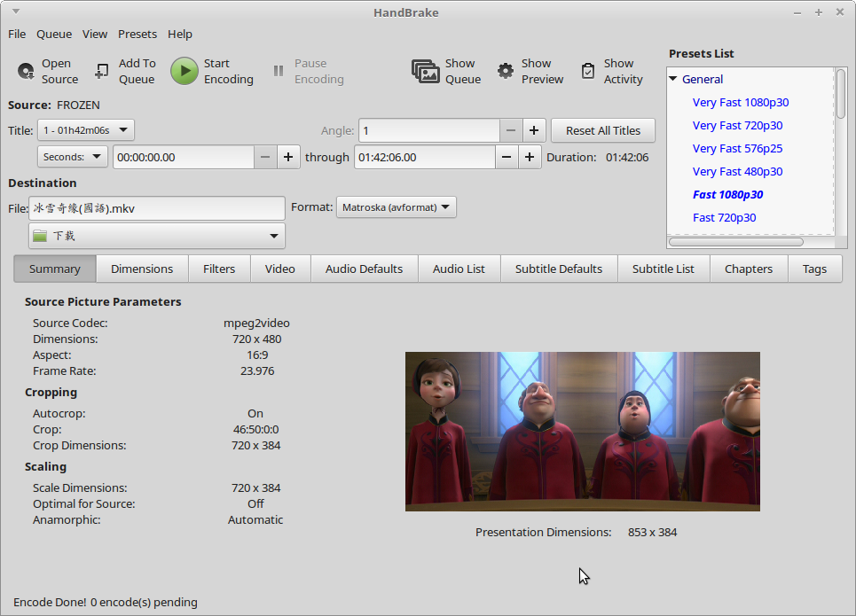Switch to the Chapters tab
This screenshot has width=856, height=616.
pyautogui.click(x=749, y=269)
